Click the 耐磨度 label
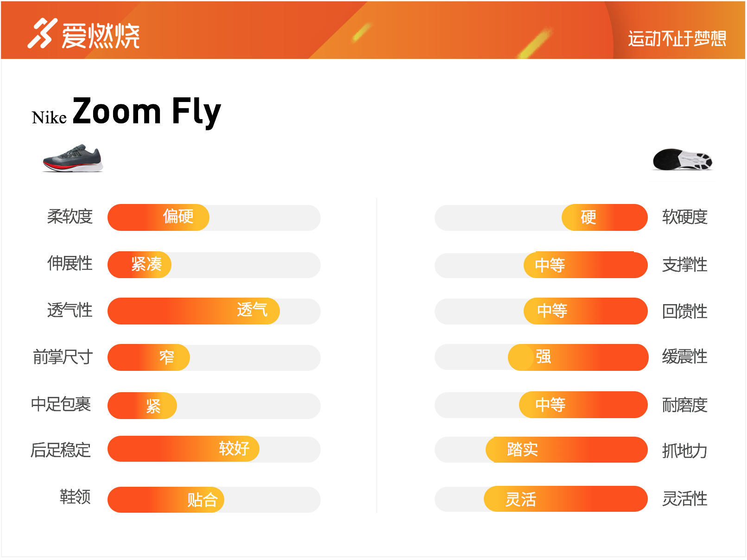 click(x=684, y=405)
